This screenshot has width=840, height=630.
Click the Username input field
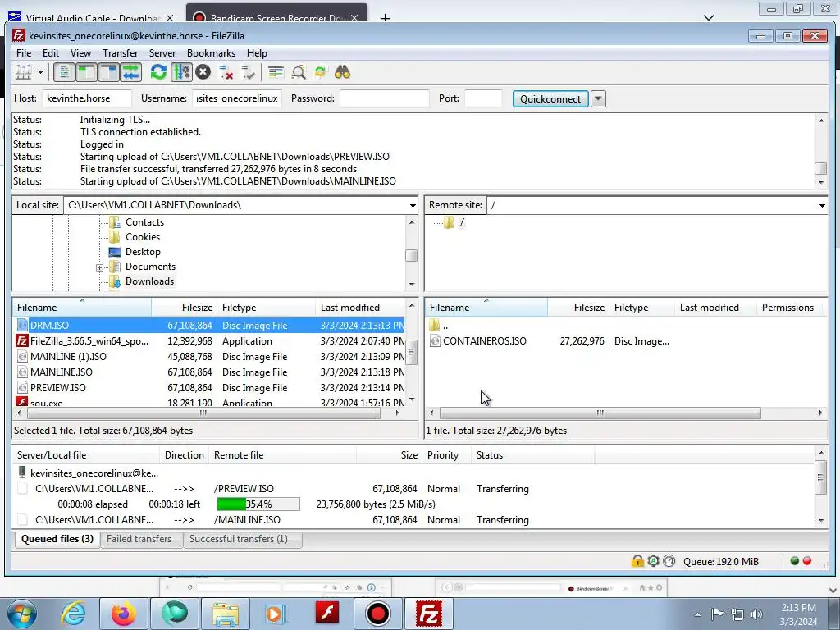(x=237, y=98)
